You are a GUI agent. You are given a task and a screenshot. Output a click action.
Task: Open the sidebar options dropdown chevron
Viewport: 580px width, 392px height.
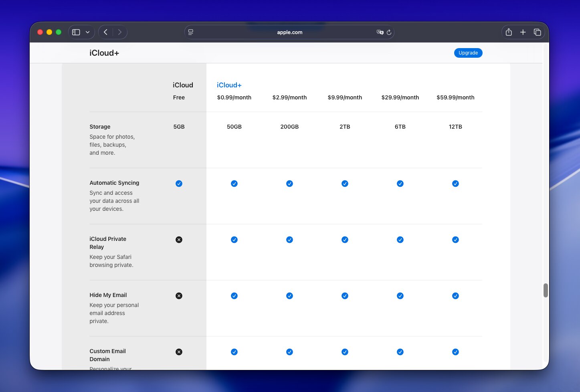pos(87,32)
